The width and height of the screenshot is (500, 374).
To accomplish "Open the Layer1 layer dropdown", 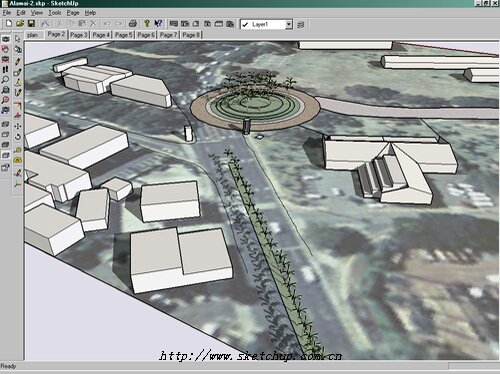I will tap(266, 24).
